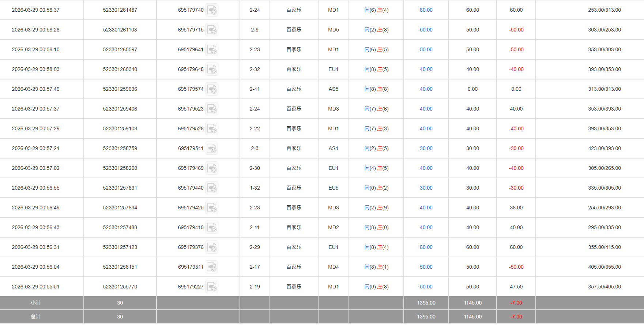Play the video replay for round 695179641
Screen dimensions: 644x332
point(212,50)
